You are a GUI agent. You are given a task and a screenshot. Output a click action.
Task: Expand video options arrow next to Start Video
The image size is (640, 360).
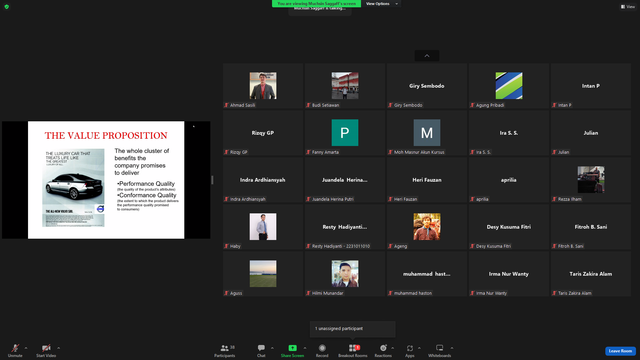click(x=58, y=348)
